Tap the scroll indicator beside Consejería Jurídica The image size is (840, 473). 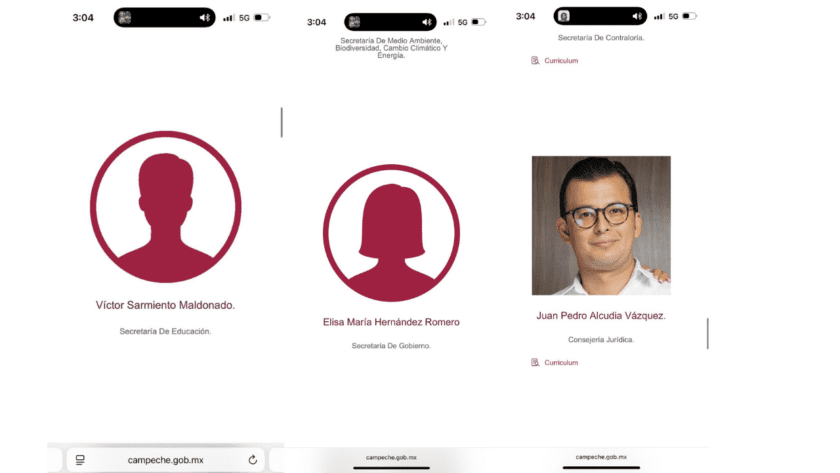(708, 333)
